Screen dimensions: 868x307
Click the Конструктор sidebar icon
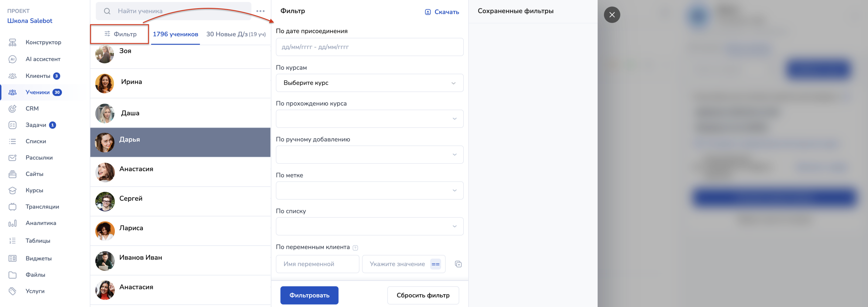click(12, 43)
